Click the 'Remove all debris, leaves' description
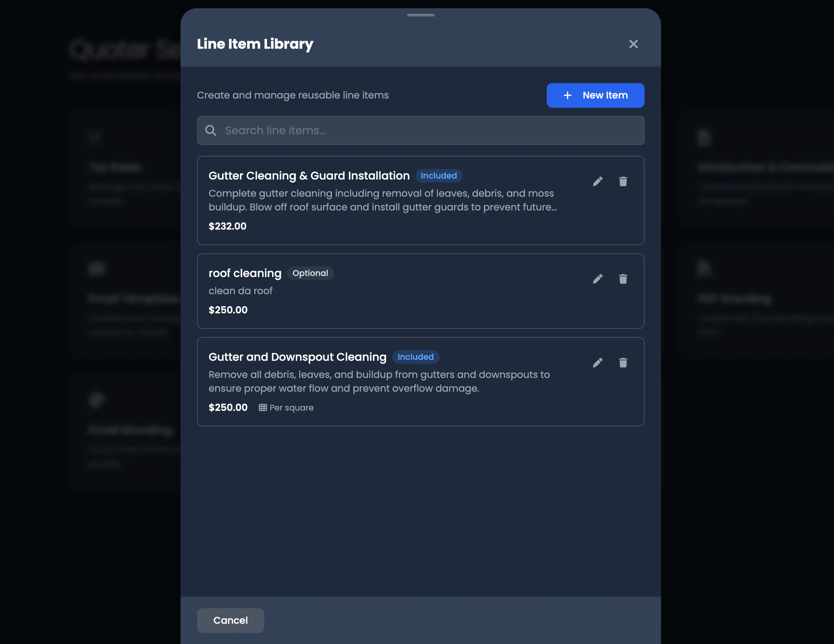The width and height of the screenshot is (834, 644). [x=379, y=382]
